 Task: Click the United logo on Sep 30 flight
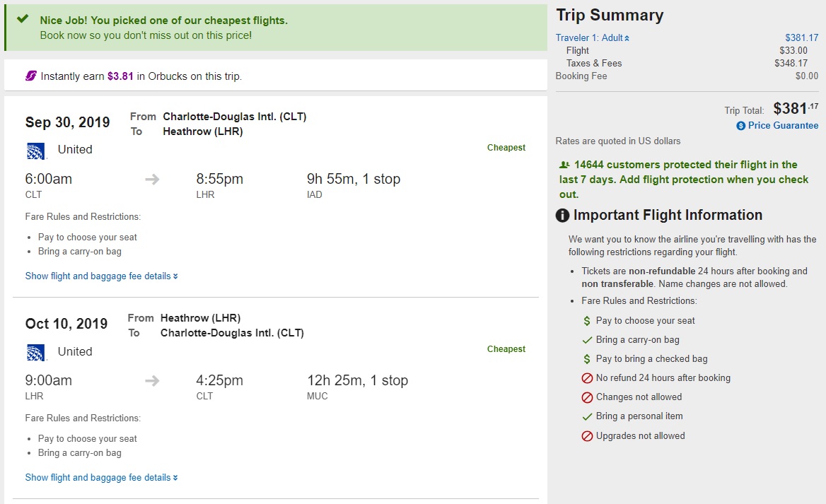click(x=36, y=150)
